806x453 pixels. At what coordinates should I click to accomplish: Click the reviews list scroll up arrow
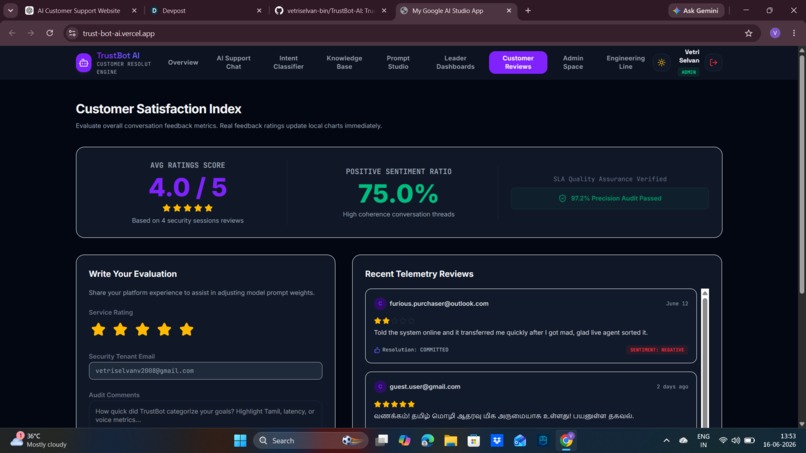705,293
